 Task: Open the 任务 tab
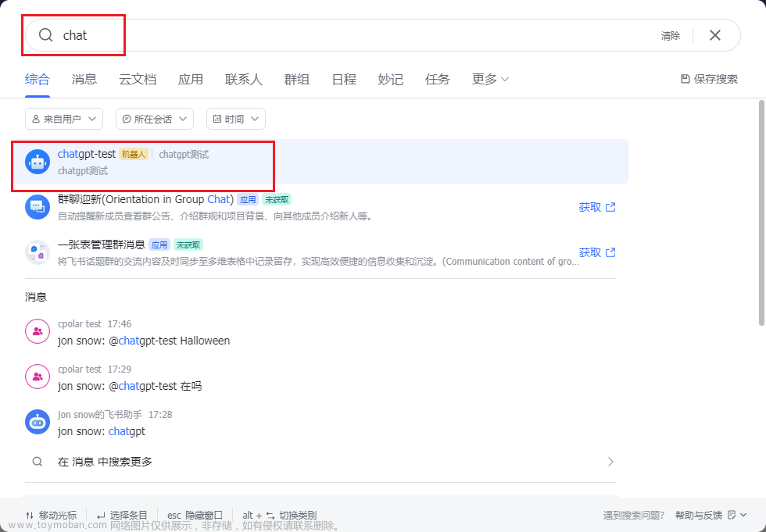point(437,79)
